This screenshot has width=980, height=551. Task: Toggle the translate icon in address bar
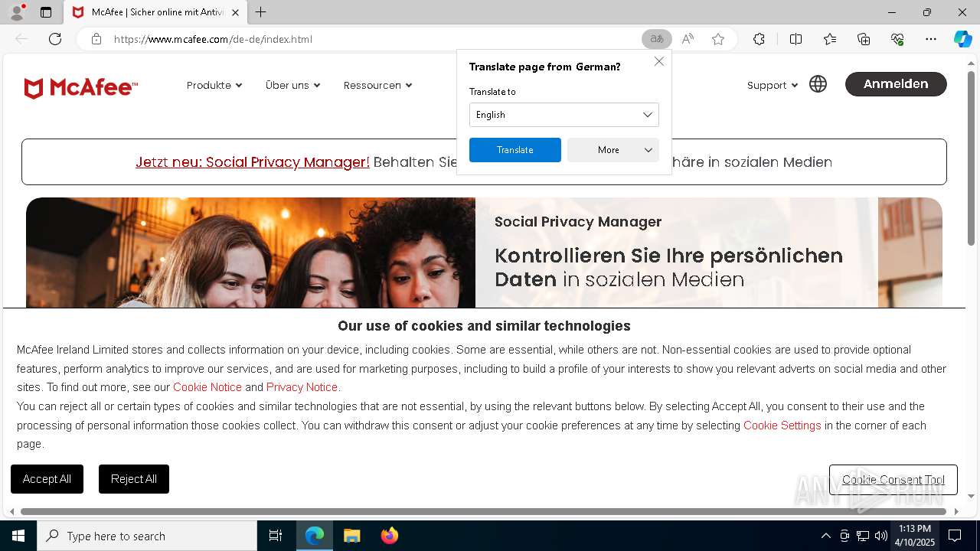point(656,39)
